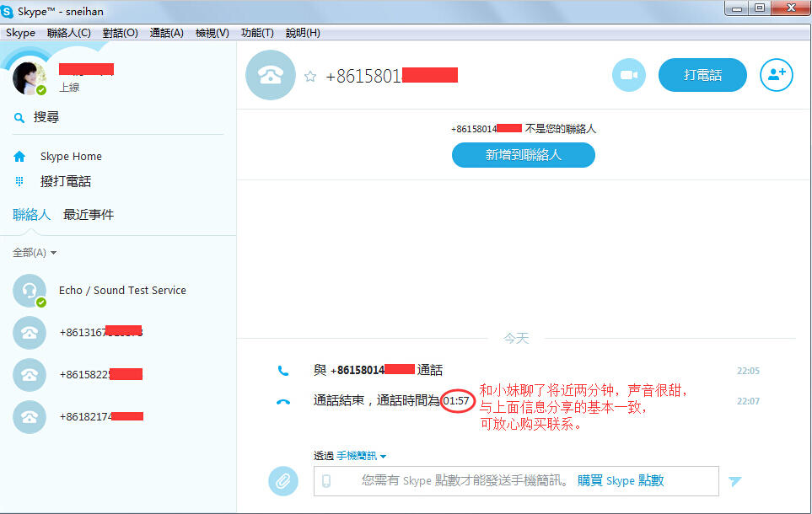Click the dial pad icon beside 撥打電話
This screenshot has height=514, width=812.
click(19, 181)
